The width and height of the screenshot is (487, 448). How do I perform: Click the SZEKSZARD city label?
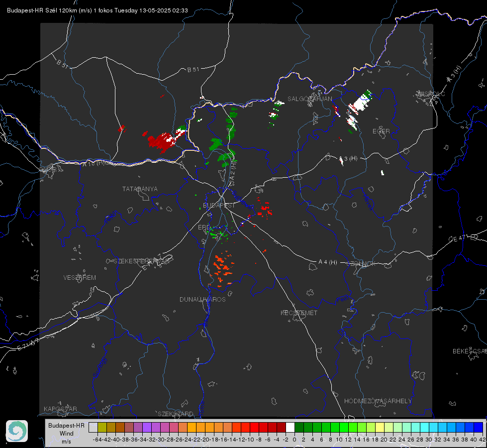point(176,414)
